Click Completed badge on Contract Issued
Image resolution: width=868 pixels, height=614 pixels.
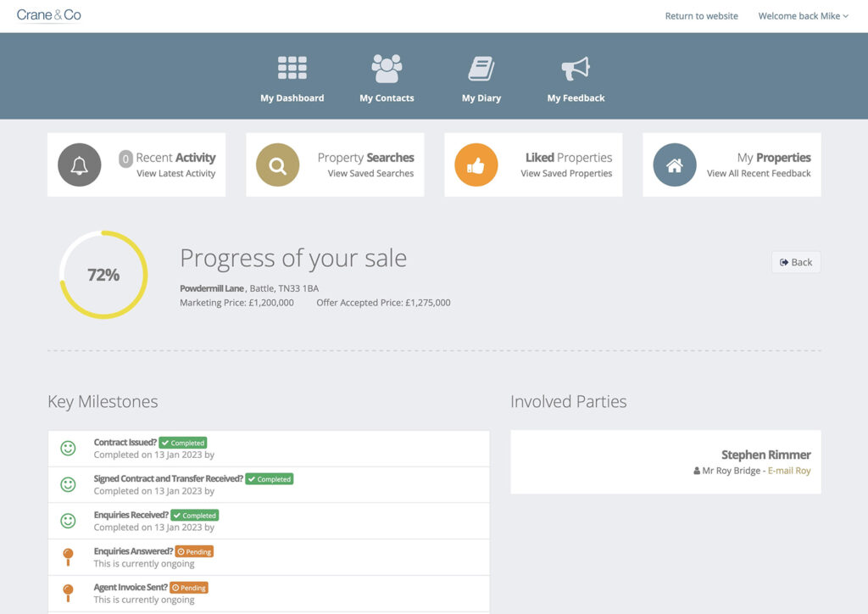coord(183,443)
